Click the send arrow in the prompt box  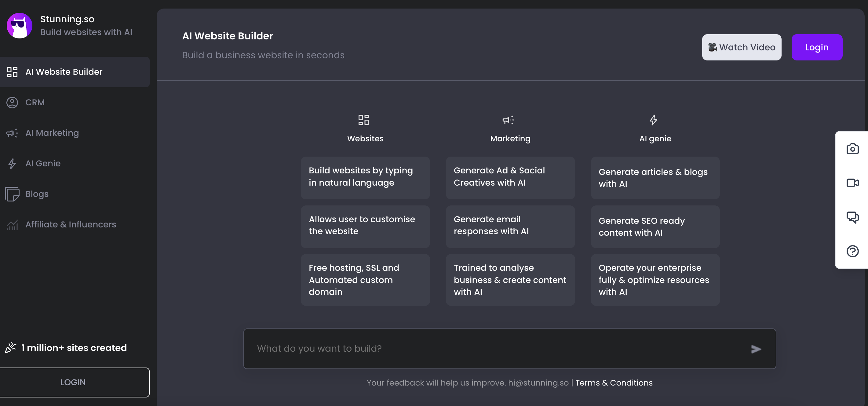(x=756, y=349)
